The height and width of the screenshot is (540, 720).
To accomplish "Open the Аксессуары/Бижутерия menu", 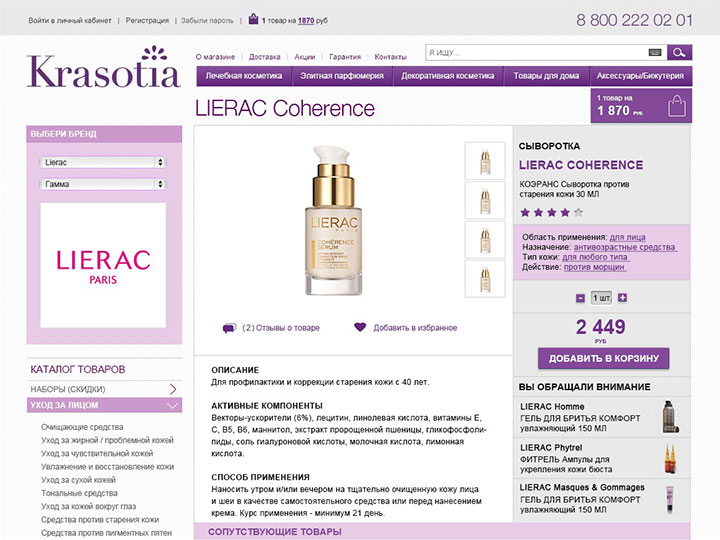I will click(x=641, y=76).
